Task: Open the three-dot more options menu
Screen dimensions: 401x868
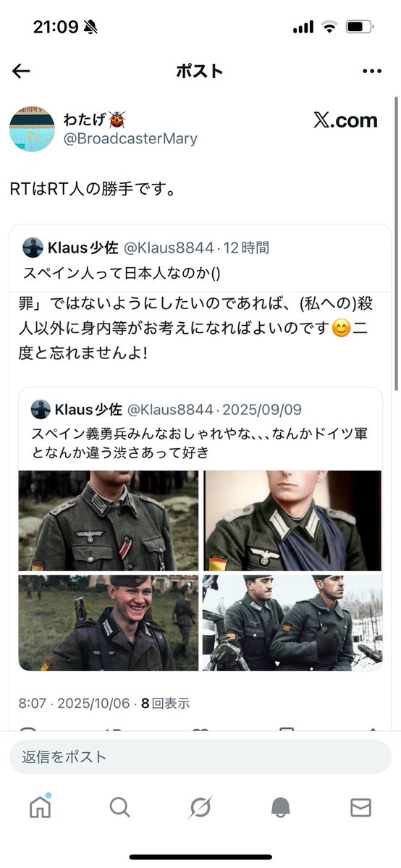Action: 371,71
